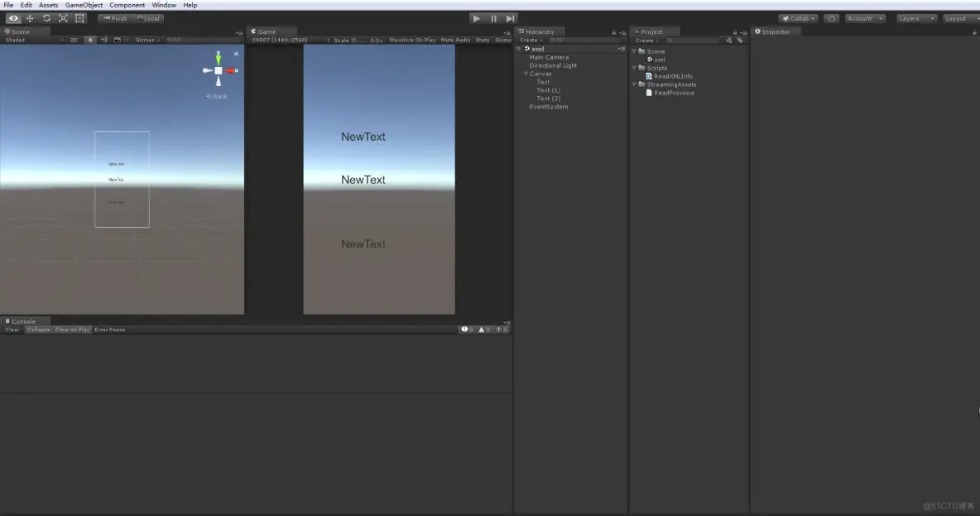
Task: Open the cloud services button
Action: (x=831, y=19)
